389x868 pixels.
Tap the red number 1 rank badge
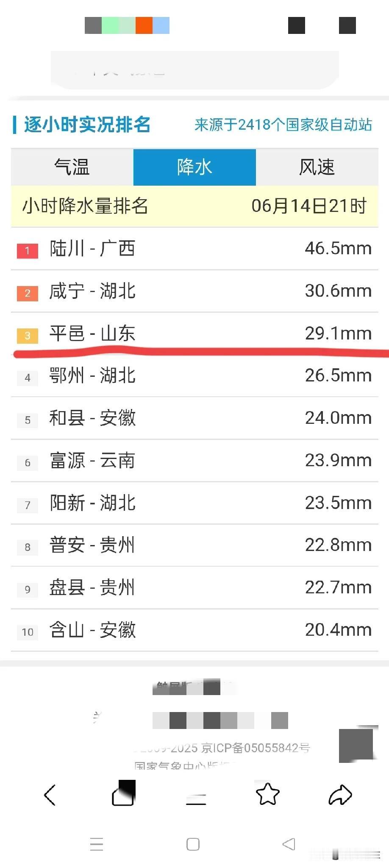coord(28,250)
